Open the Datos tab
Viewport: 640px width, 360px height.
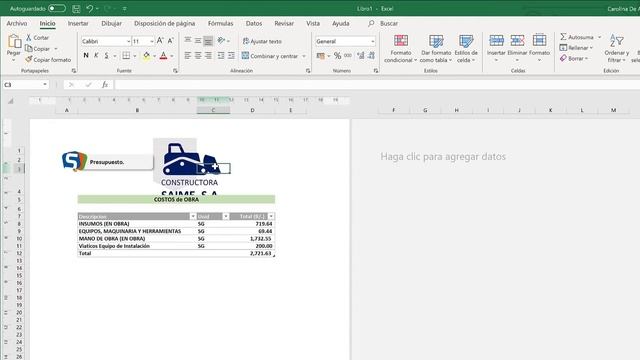point(254,23)
